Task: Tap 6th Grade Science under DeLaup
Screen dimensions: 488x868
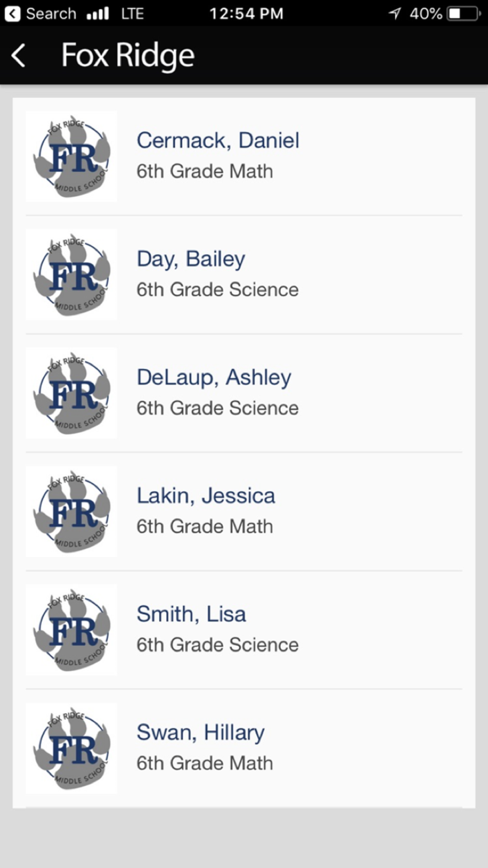Action: 217,408
